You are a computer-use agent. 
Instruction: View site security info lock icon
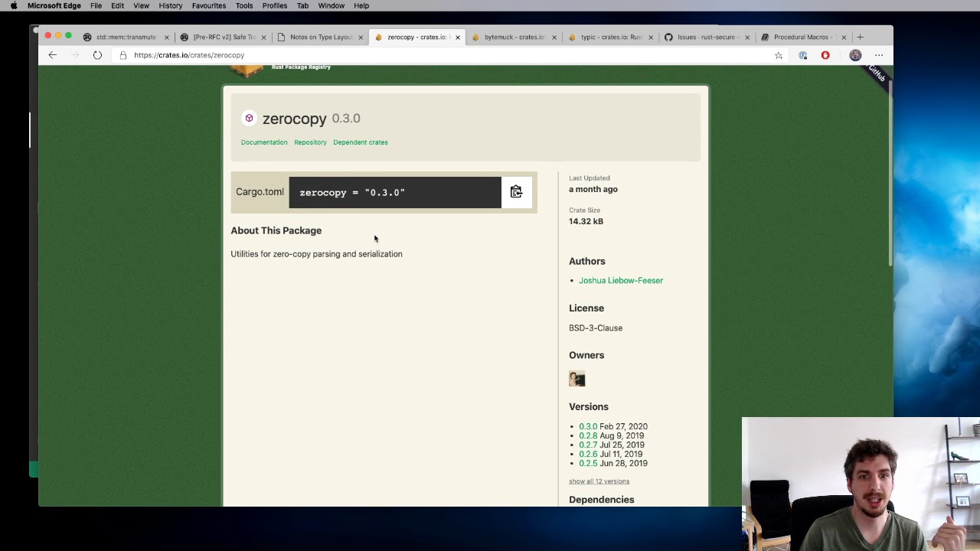(x=122, y=55)
